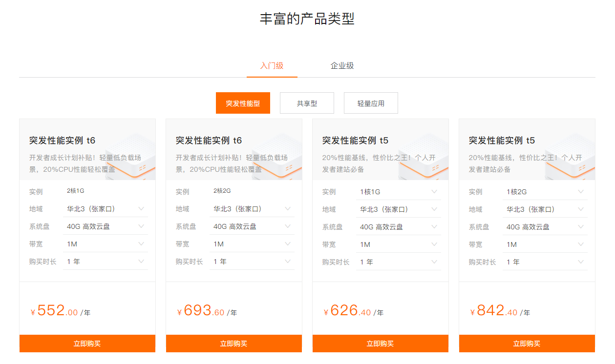
Task: Click the ¥693.60 /年 price
Action: point(207,311)
